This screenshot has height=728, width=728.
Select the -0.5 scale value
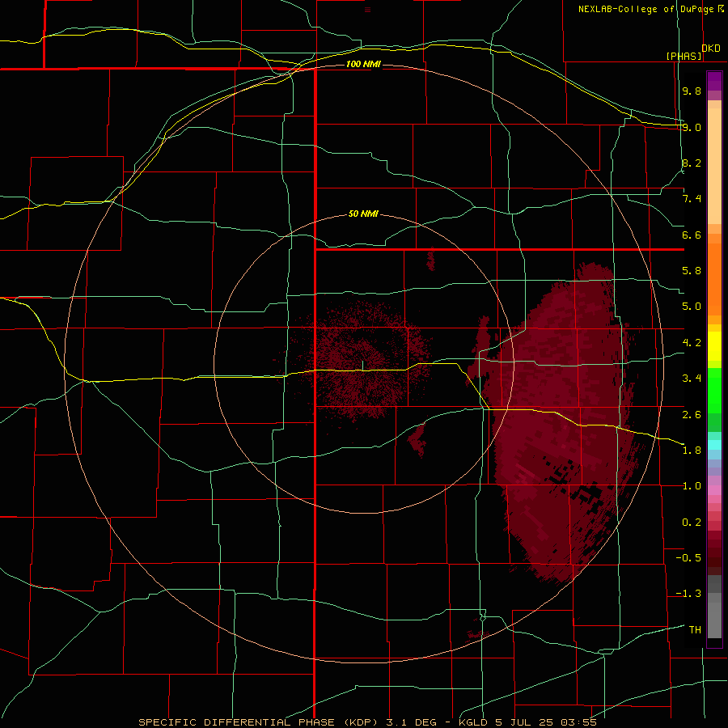click(x=688, y=558)
